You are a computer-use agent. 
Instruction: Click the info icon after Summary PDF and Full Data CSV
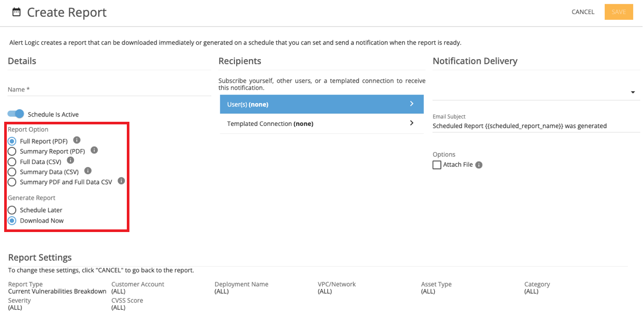(x=121, y=181)
